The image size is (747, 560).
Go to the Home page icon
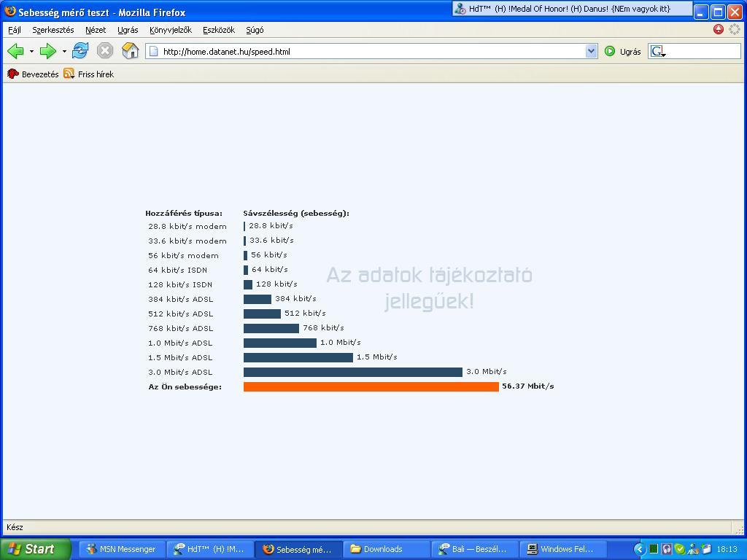tap(130, 51)
